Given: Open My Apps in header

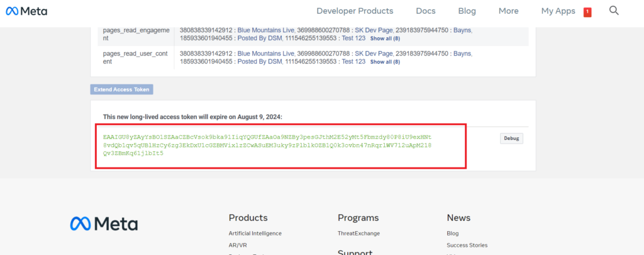Looking at the screenshot, I should click(x=558, y=11).
